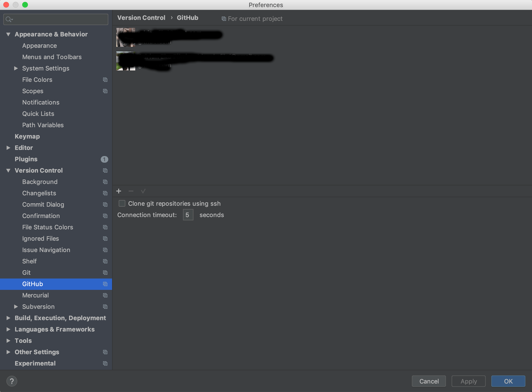Click the project-level icon beside File Colors
532x392 pixels.
click(x=105, y=80)
